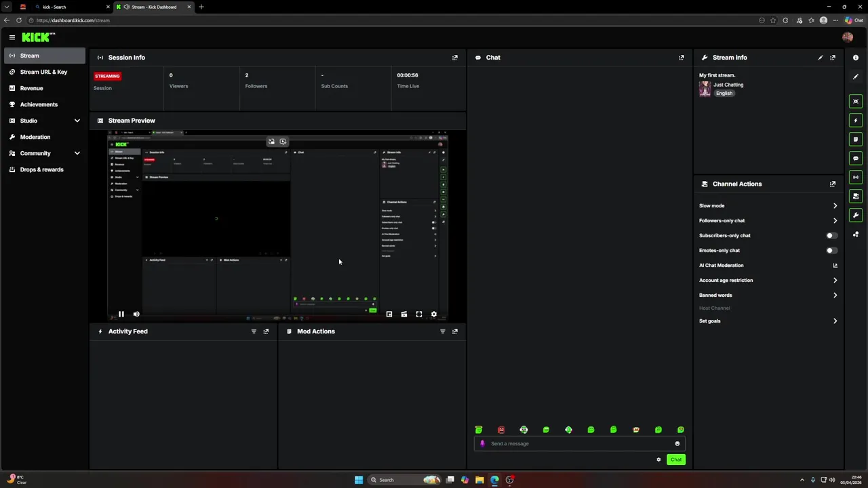
Task: Open Drops & rewards page
Action: coord(45,169)
